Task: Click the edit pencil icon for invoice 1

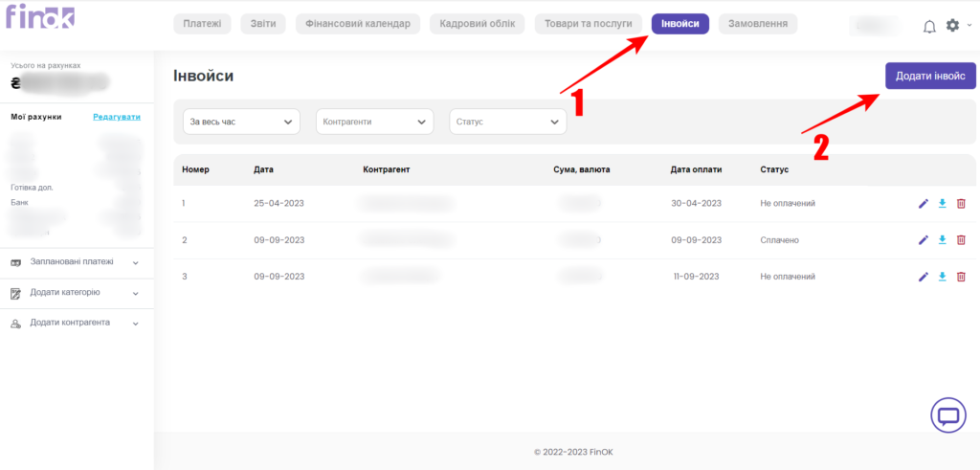Action: click(924, 203)
